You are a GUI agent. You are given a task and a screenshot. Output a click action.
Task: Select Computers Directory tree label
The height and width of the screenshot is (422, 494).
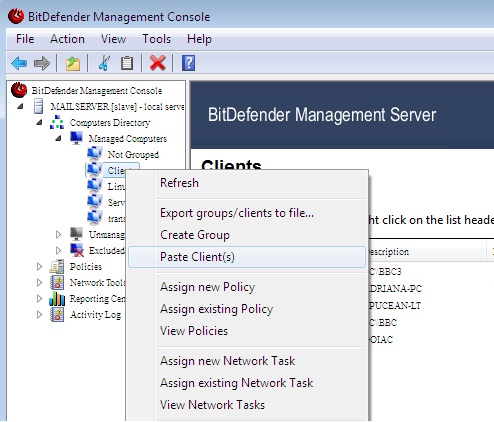click(110, 123)
